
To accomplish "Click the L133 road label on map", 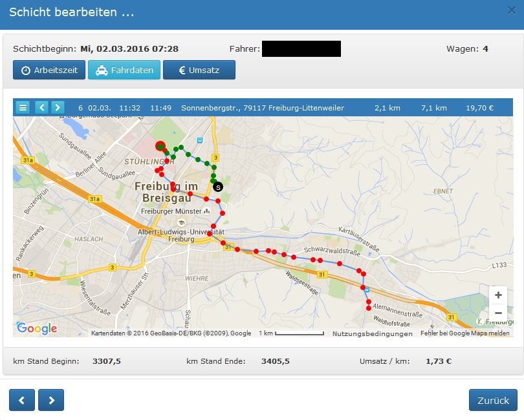I will [499, 266].
